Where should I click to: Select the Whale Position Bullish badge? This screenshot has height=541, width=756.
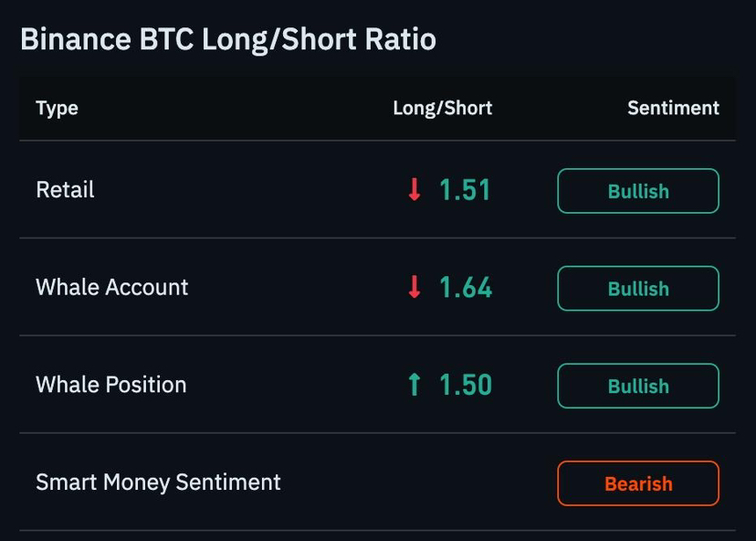pos(638,386)
